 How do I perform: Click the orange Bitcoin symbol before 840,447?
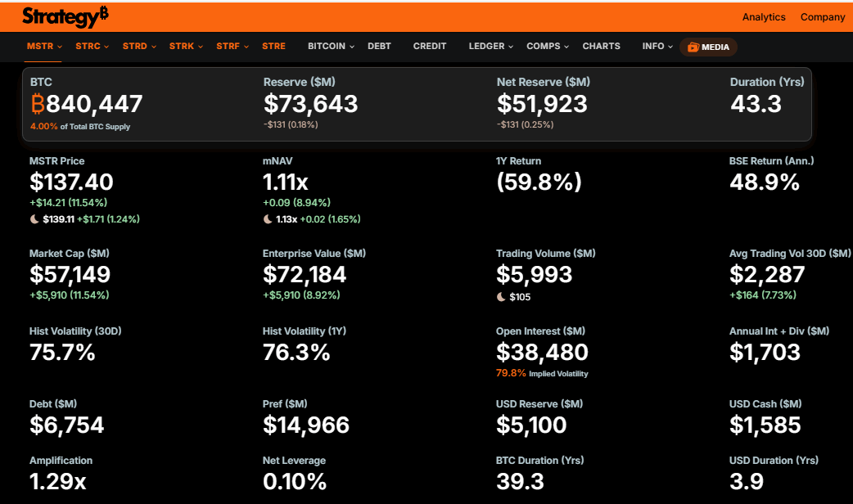[x=37, y=103]
